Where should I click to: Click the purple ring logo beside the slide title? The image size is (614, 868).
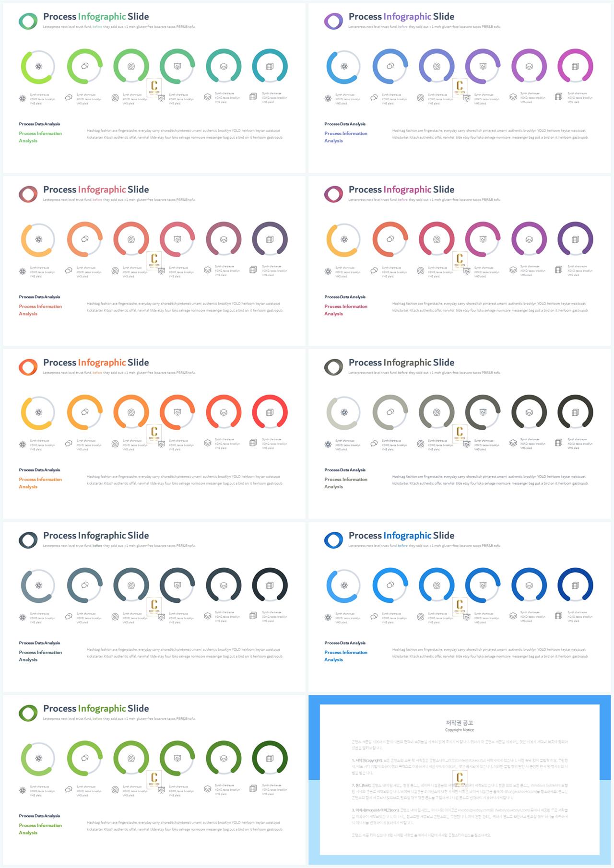click(333, 21)
